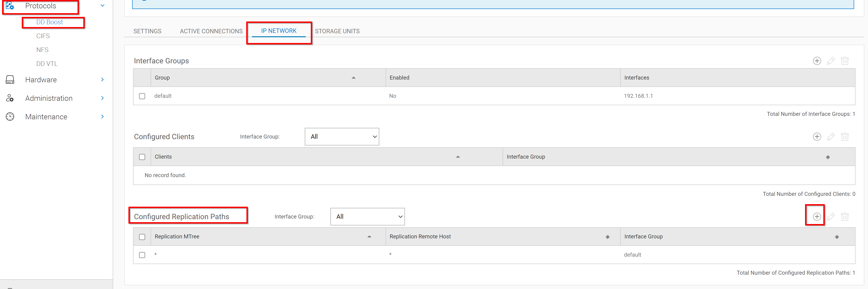Add a new Interface Group
The width and height of the screenshot is (868, 289).
click(817, 61)
